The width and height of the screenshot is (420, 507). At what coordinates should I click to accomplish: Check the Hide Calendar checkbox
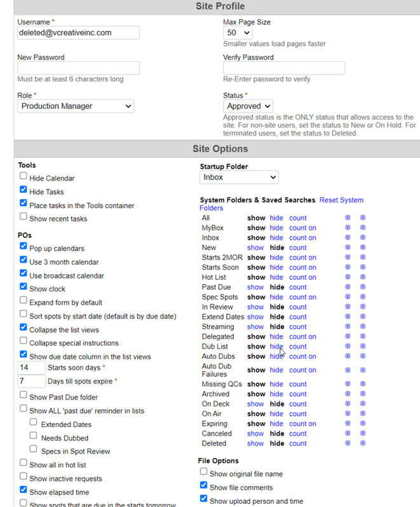[24, 176]
